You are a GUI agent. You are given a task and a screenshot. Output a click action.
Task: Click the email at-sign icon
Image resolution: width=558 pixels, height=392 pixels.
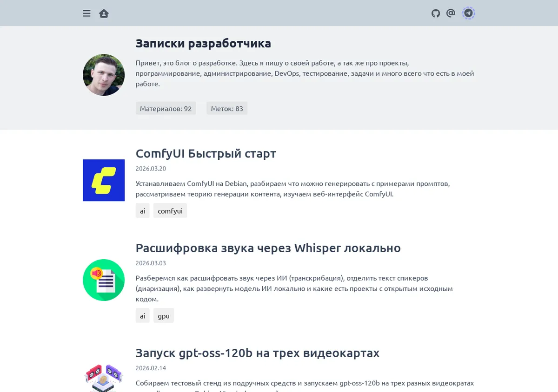coord(451,13)
